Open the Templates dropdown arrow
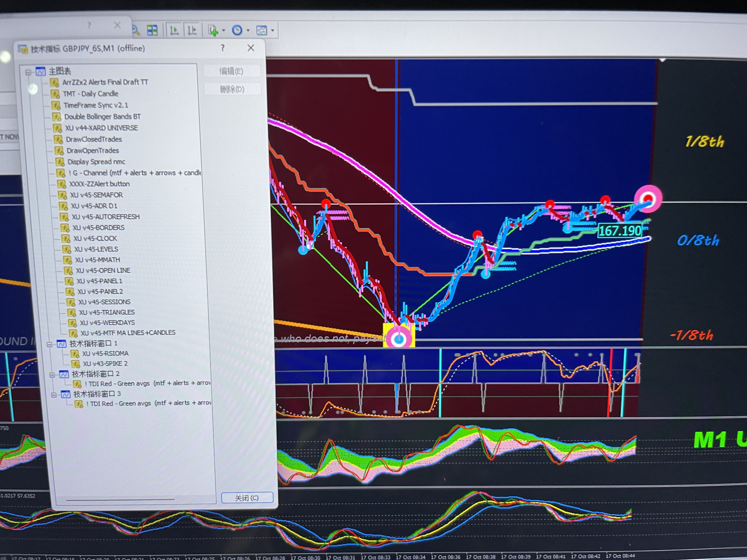The height and width of the screenshot is (560, 747). click(x=273, y=31)
